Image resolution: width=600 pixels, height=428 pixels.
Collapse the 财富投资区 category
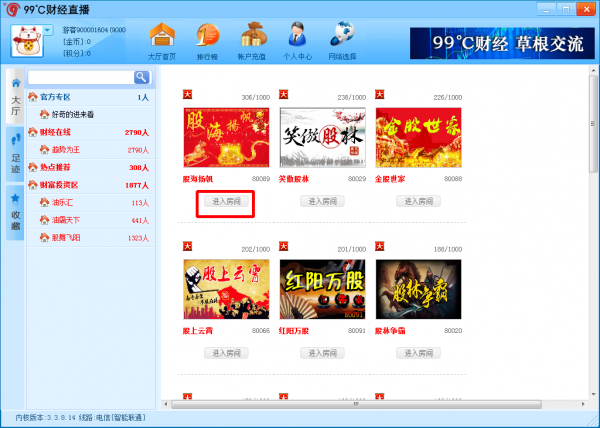91,185
